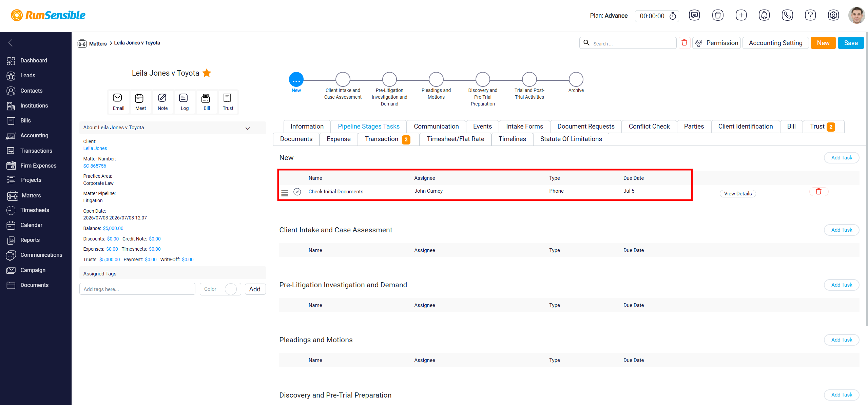Pick a tag color swatch

231,289
